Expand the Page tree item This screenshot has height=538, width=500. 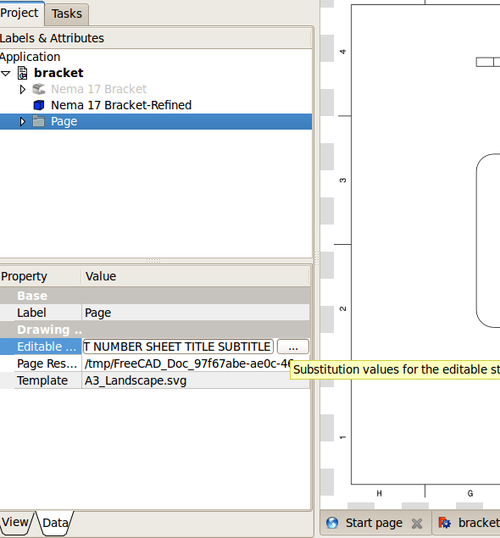22,121
